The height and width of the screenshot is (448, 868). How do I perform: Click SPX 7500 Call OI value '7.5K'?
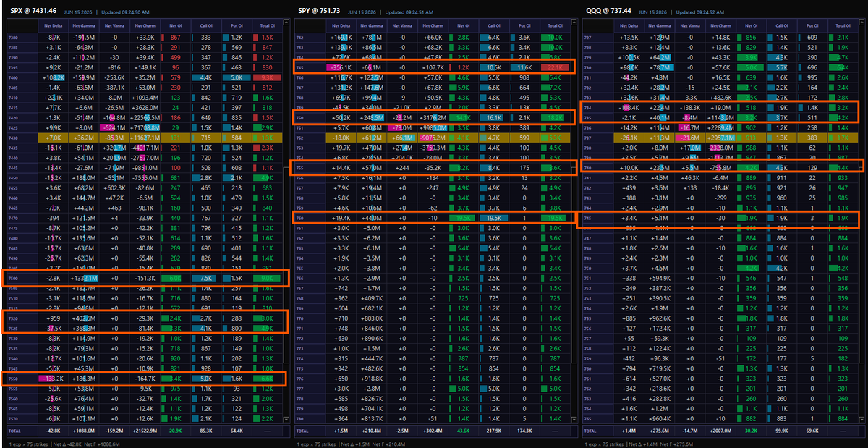pyautogui.click(x=208, y=277)
